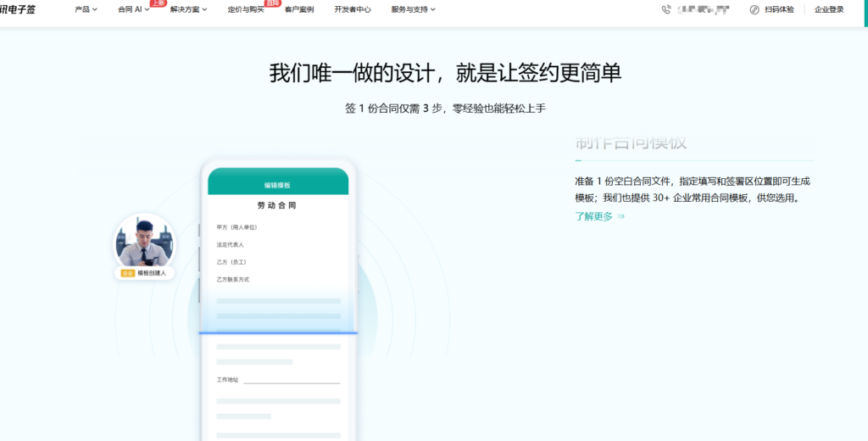
Task: Click 乙方联系方式 field label
Action: [x=233, y=280]
